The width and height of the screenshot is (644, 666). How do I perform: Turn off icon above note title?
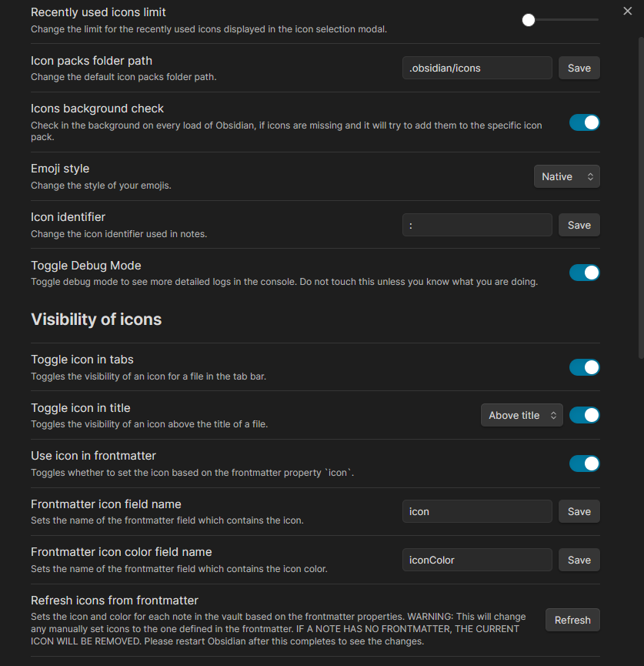584,415
